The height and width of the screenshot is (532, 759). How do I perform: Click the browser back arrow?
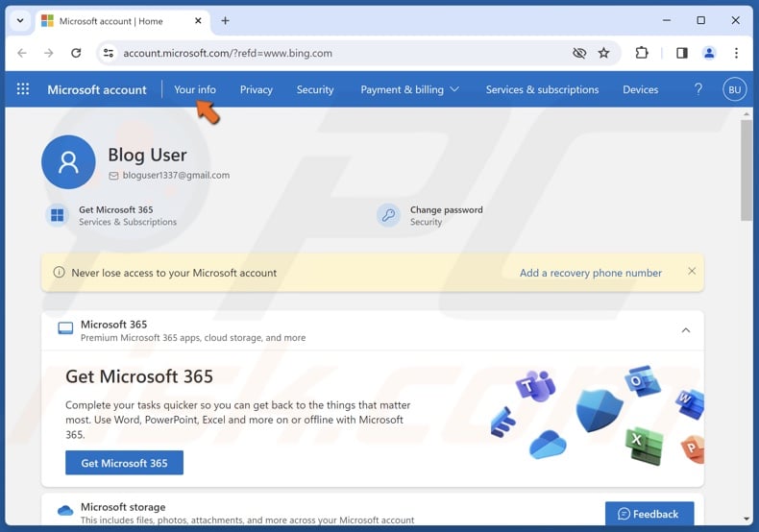(x=22, y=53)
